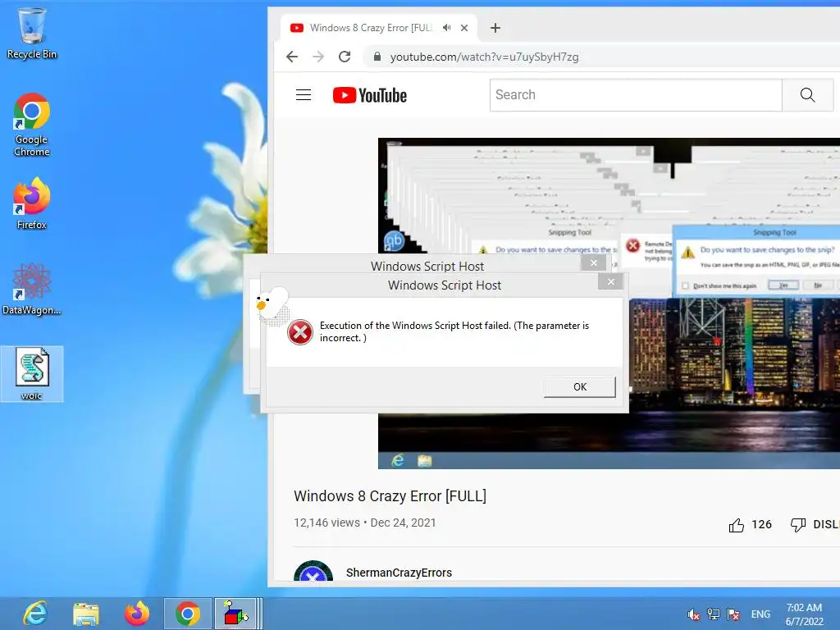Click the video title Windows 8 Crazy Error

pyautogui.click(x=390, y=496)
